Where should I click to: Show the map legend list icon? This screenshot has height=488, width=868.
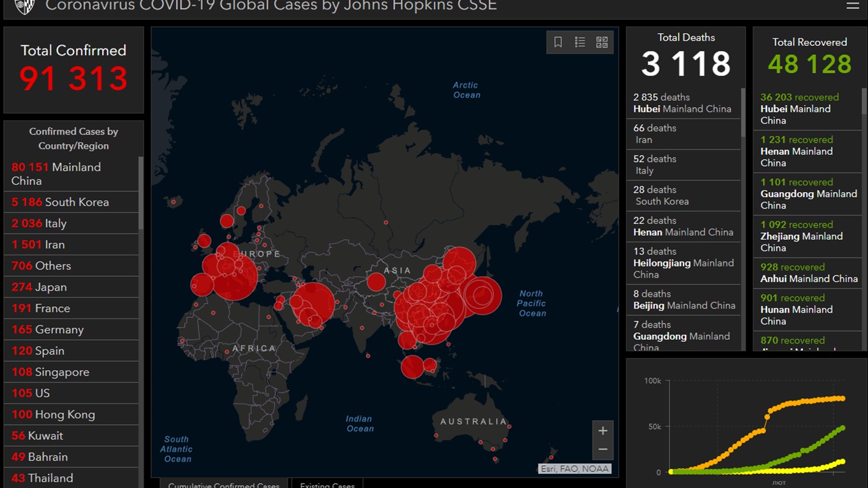pos(580,42)
